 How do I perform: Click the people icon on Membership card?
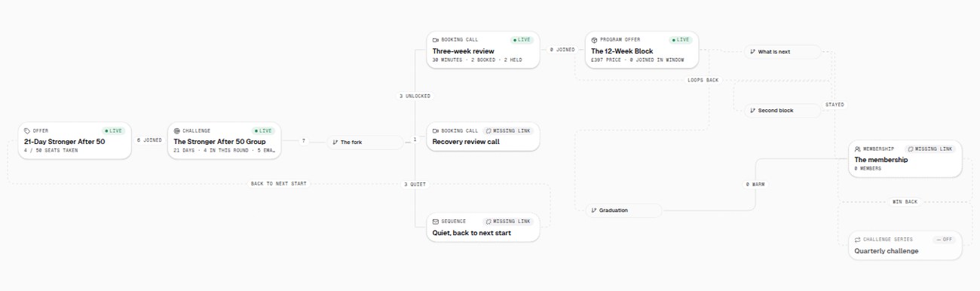[x=858, y=149]
